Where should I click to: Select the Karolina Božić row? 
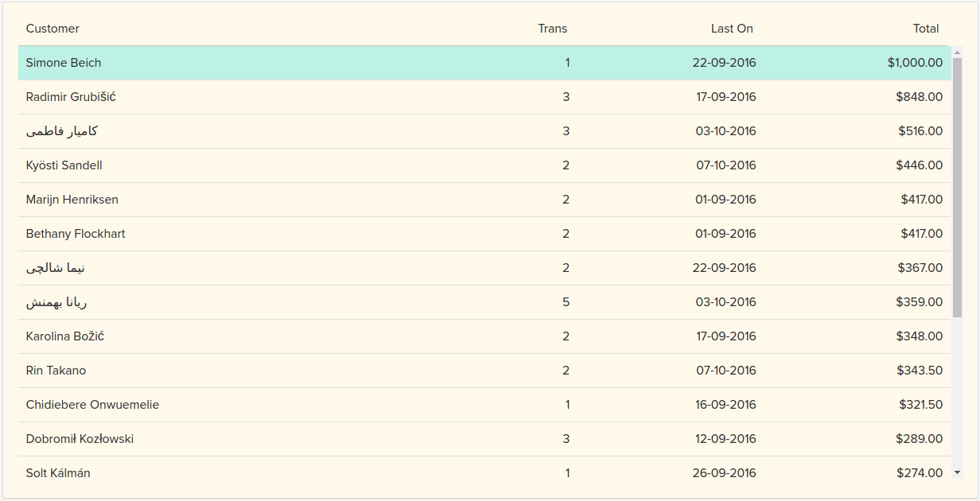tap(64, 336)
